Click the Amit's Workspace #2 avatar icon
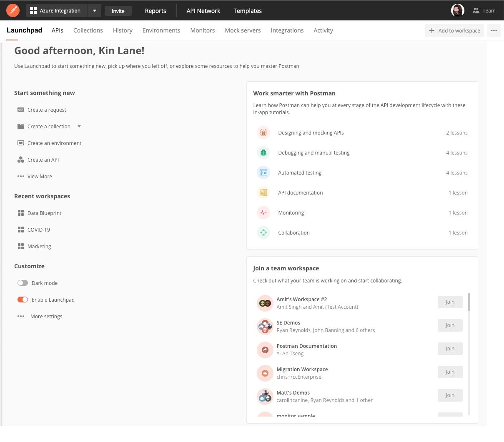This screenshot has height=442, width=504. [265, 303]
